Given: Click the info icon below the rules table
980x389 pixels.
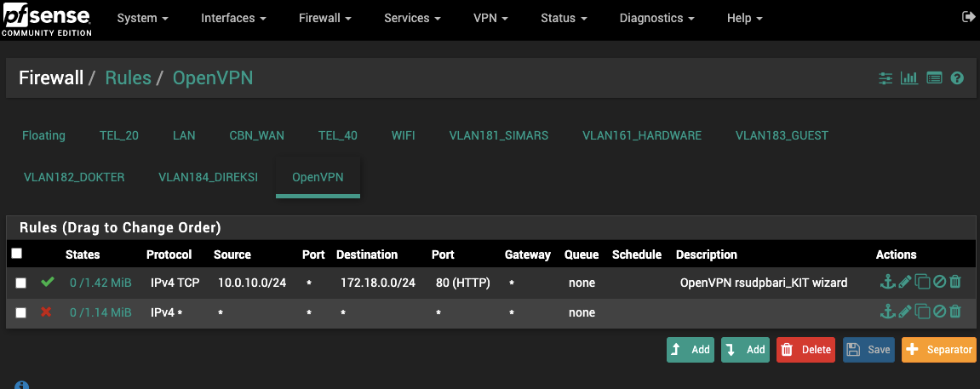Looking at the screenshot, I should click(21, 386).
